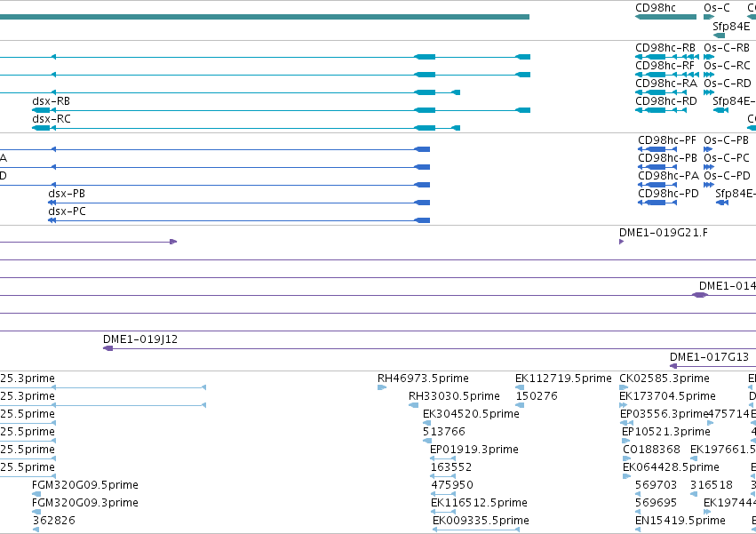
Task: Click the 150276 feature label
Action: tap(537, 396)
